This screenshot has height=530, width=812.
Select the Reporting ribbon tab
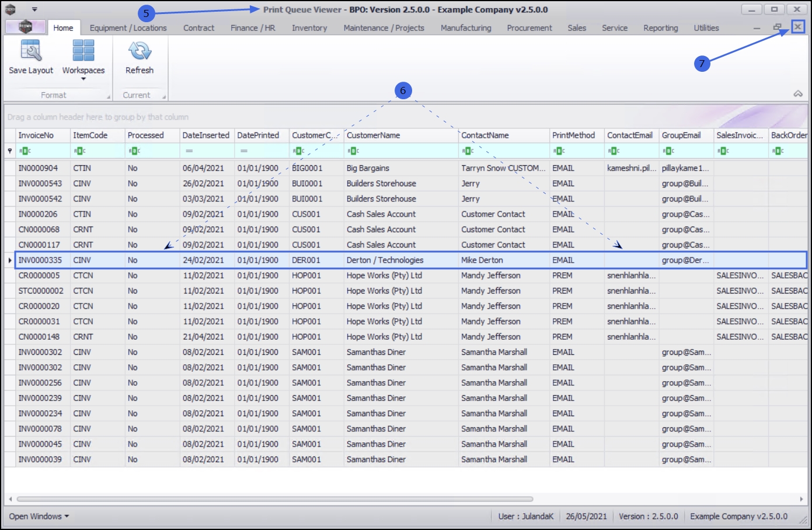(660, 28)
